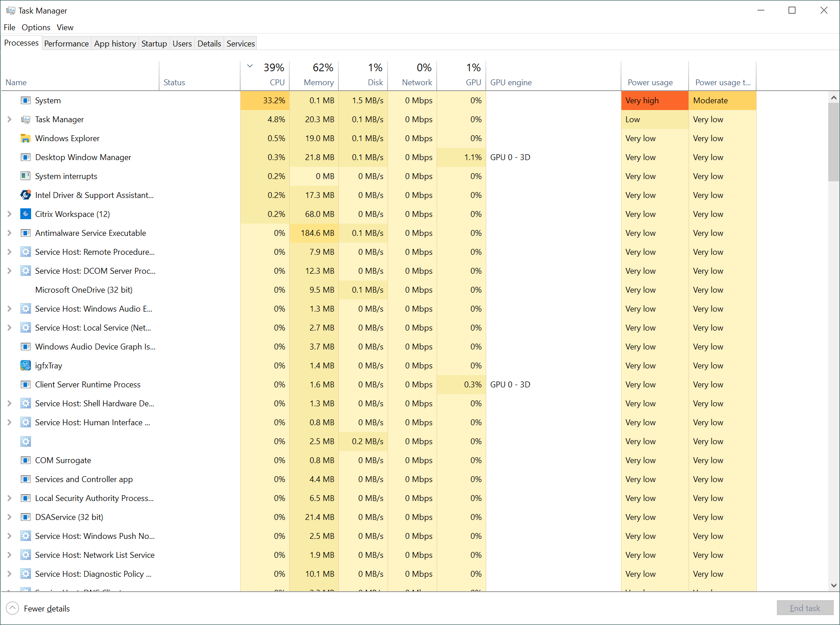Image resolution: width=840 pixels, height=625 pixels.
Task: Click the DSAService (32 bit) icon
Action: click(x=26, y=517)
